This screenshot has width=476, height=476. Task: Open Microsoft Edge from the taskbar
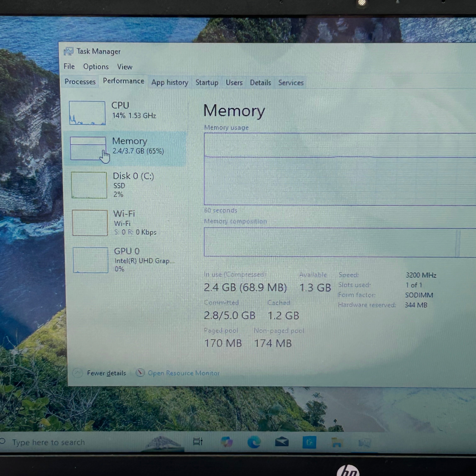(x=254, y=442)
